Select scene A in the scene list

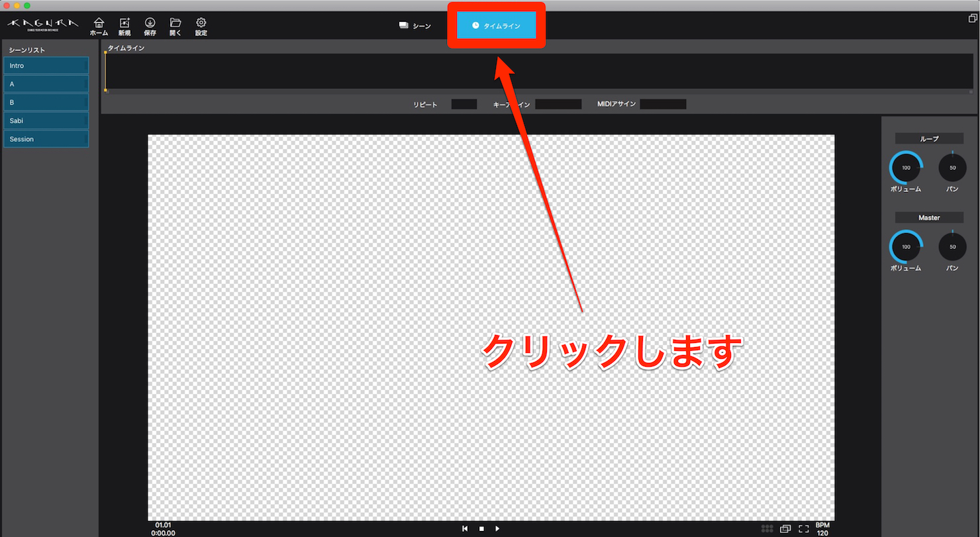pos(46,84)
